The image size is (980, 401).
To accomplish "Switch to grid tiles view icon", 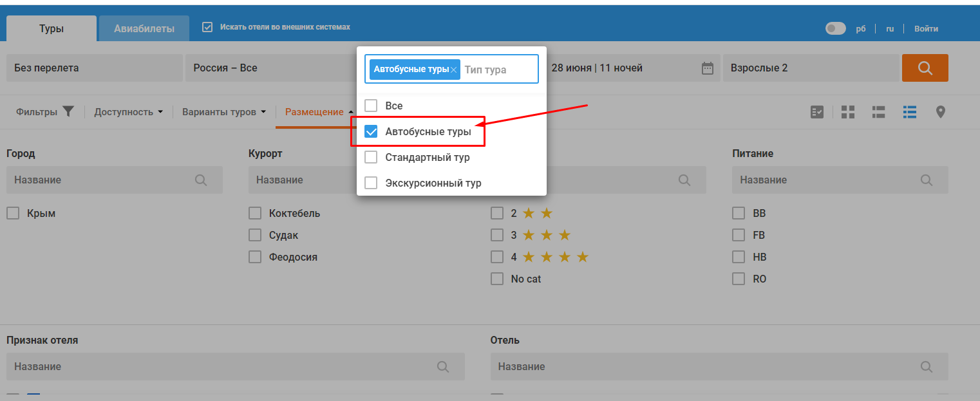I will click(848, 112).
